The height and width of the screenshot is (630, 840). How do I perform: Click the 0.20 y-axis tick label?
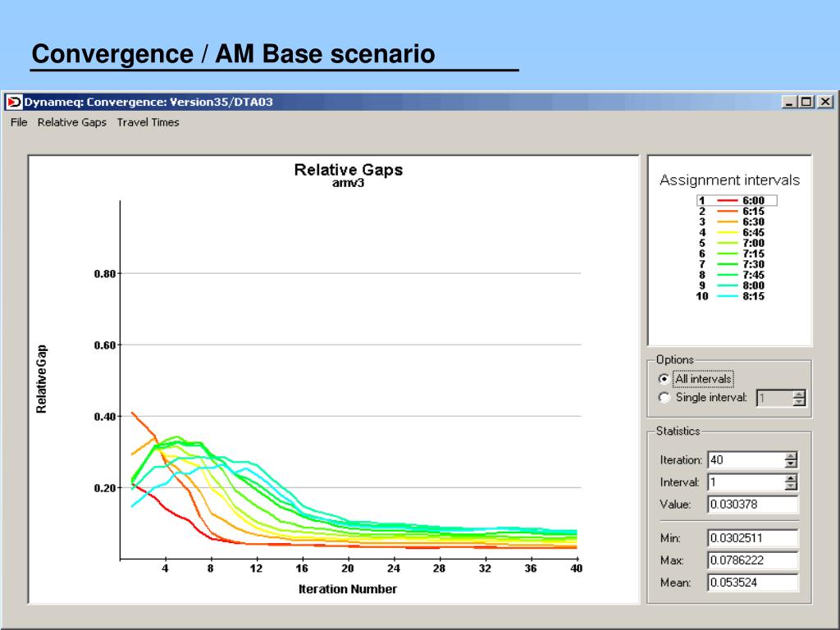105,488
